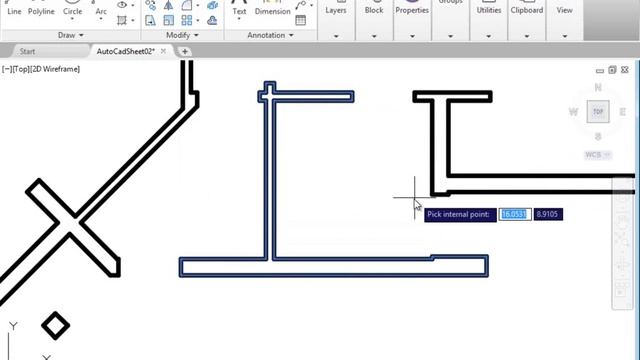Viewport: 640px width, 360px height.
Task: Open the Arc tool dropdown arrow
Action: (101, 19)
